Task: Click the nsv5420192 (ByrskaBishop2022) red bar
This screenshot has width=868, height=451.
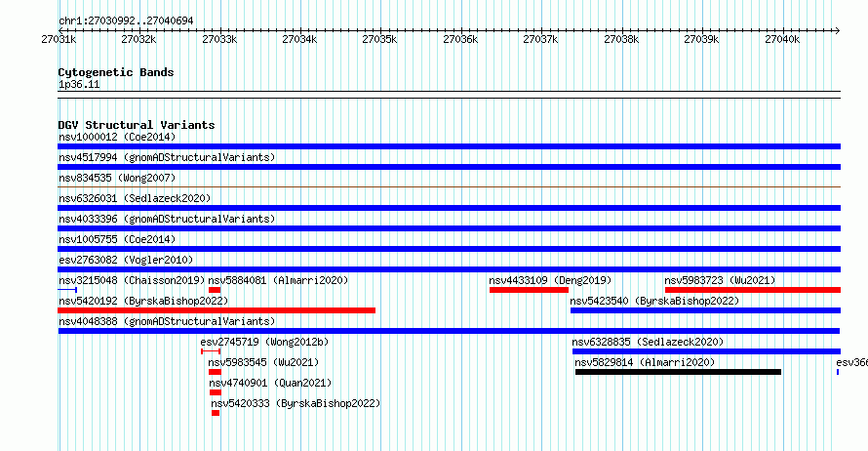Action: 217,310
